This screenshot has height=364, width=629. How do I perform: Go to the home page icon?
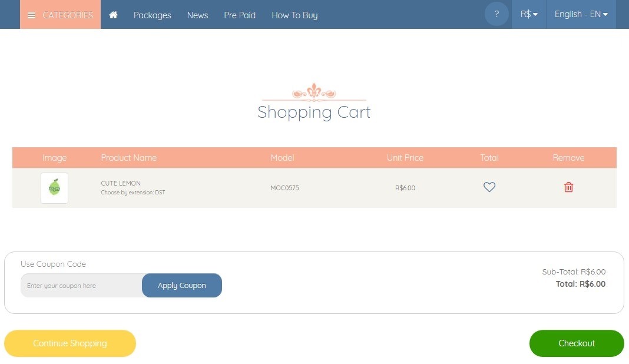113,15
